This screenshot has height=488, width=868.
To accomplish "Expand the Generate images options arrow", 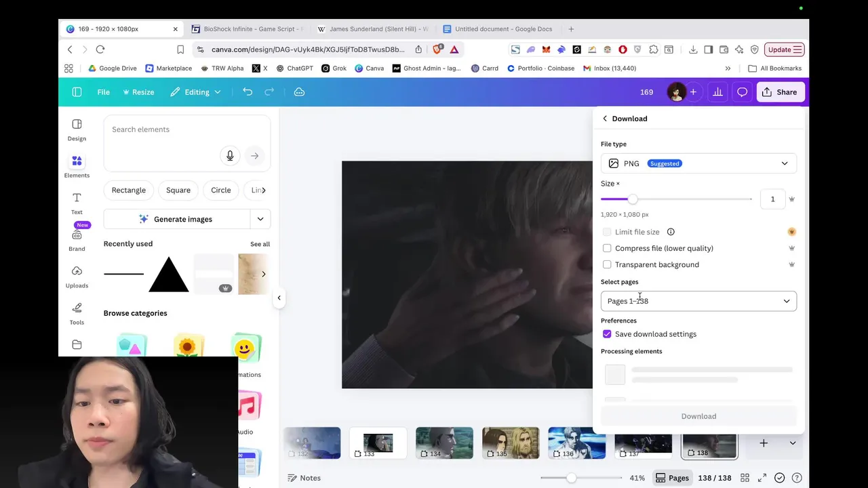I will pyautogui.click(x=260, y=219).
